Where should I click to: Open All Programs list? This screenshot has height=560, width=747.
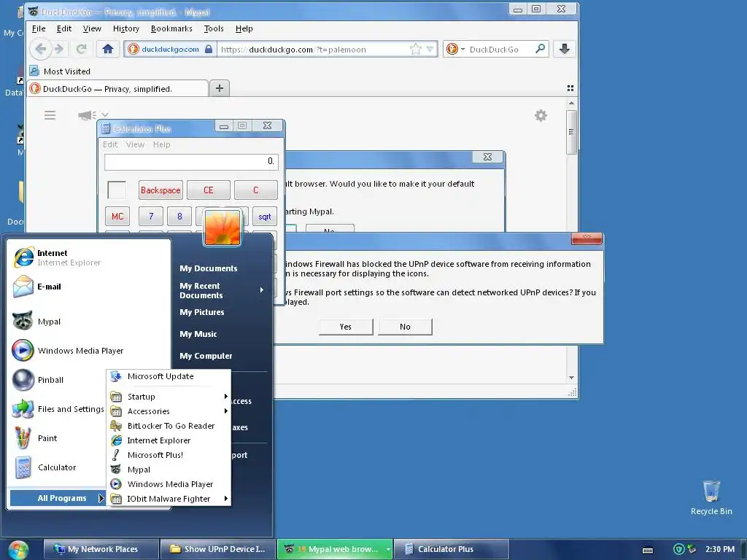pos(58,498)
